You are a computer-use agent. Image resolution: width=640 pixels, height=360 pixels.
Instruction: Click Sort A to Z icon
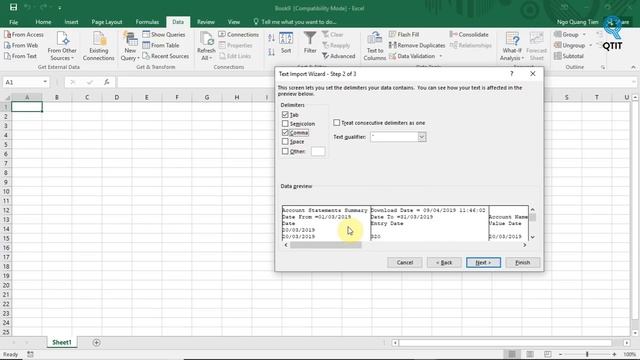[271, 39]
